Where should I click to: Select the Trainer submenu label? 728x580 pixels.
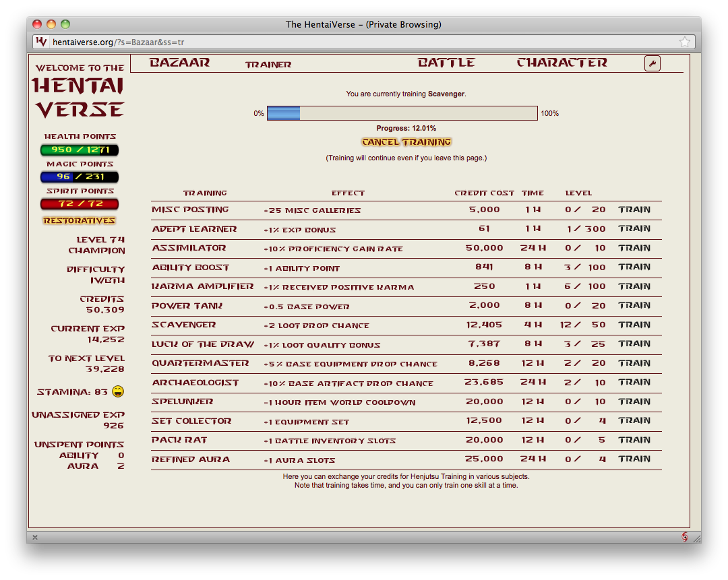pyautogui.click(x=268, y=65)
